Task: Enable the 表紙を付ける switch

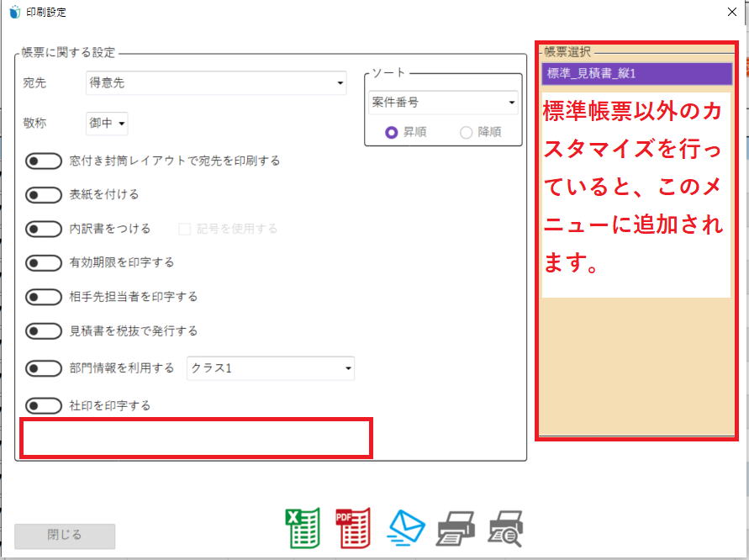Action: 44,195
